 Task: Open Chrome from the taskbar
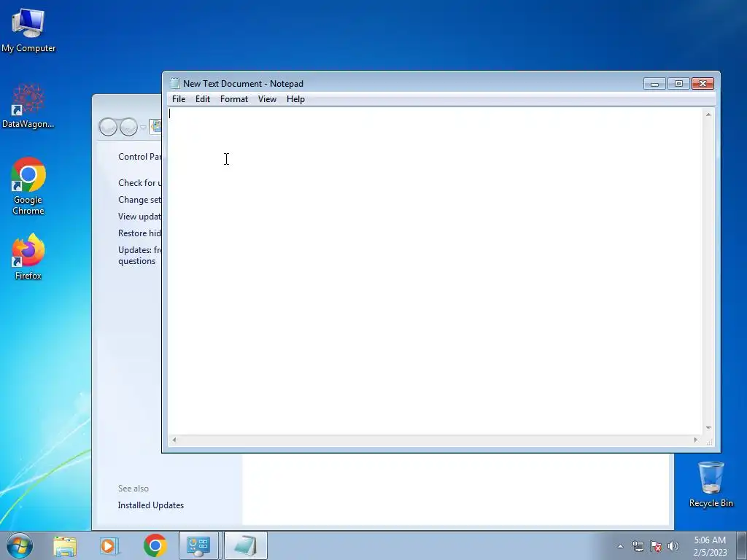coord(155,545)
